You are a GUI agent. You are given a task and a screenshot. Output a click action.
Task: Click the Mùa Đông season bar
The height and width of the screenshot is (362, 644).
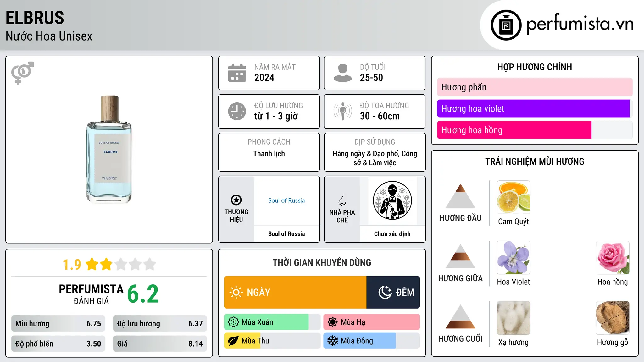point(372,341)
